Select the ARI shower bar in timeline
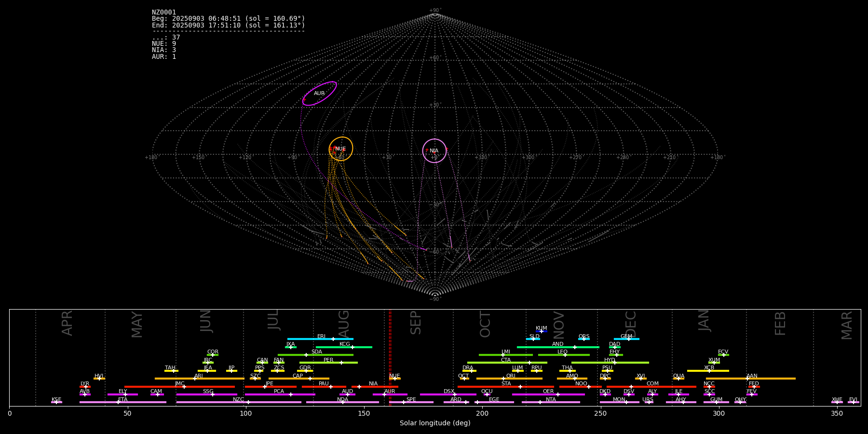The height and width of the screenshot is (434, 868). [x=199, y=379]
